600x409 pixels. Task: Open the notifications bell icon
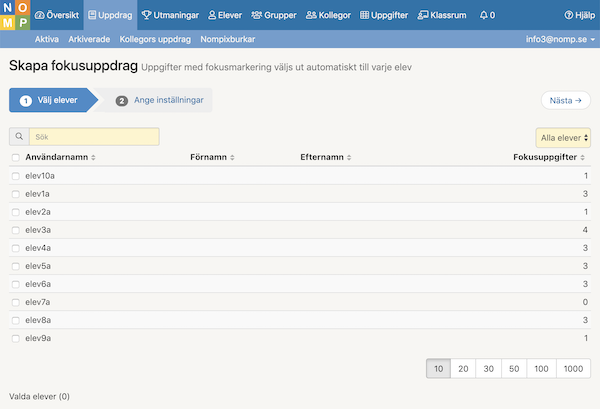pyautogui.click(x=484, y=15)
